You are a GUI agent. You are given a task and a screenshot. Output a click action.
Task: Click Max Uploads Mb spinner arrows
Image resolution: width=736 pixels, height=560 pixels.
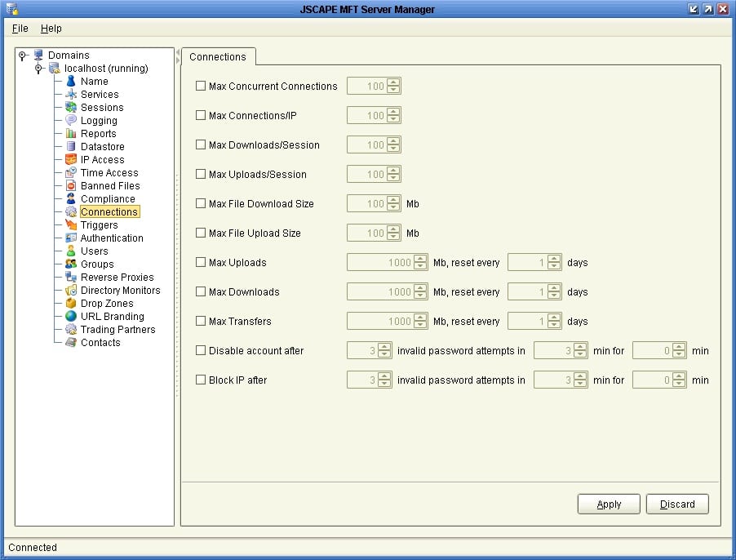[420, 262]
